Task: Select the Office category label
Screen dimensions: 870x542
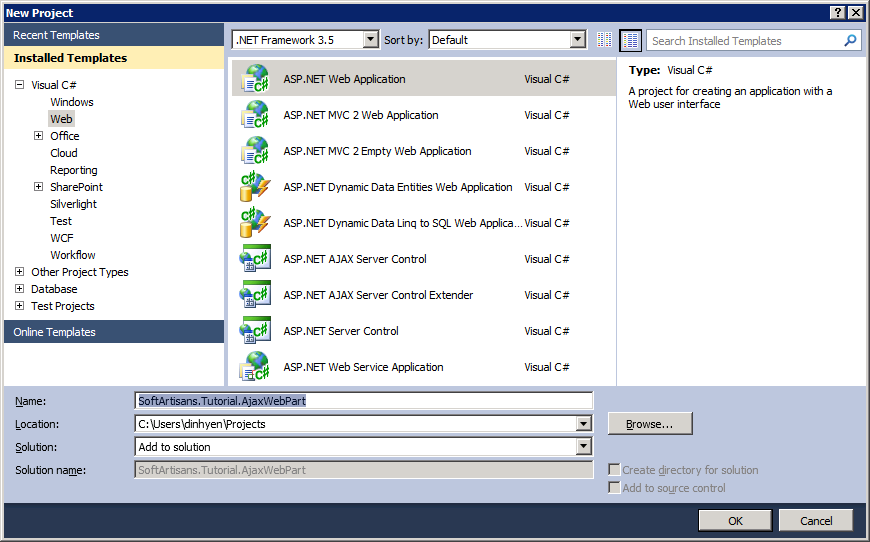Action: click(64, 136)
